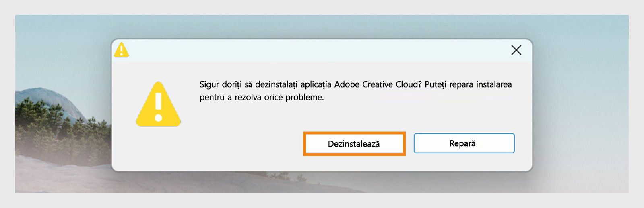This screenshot has height=208, width=644.
Task: Click the words "Adobe Creative Cloud" in message
Action: tap(378, 84)
